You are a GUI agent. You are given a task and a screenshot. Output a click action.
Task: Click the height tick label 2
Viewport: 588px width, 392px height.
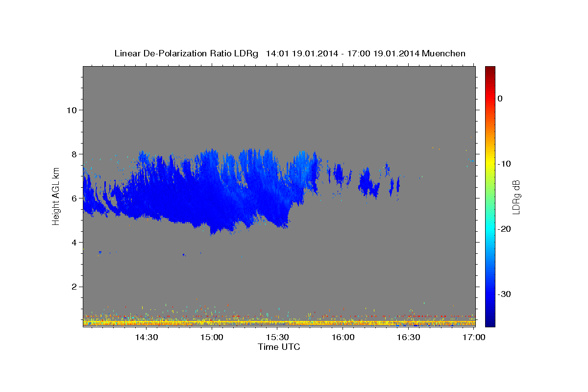[74, 286]
